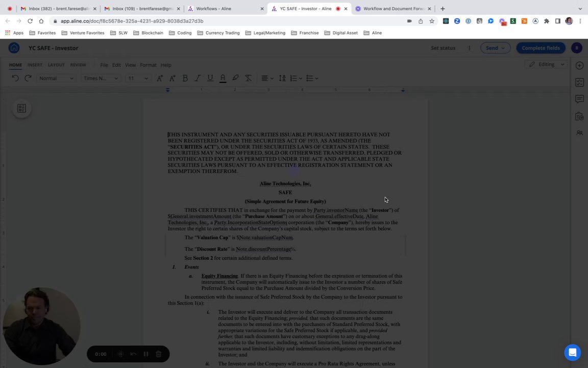Toggle underline formatting
This screenshot has width=588, height=368.
click(210, 78)
